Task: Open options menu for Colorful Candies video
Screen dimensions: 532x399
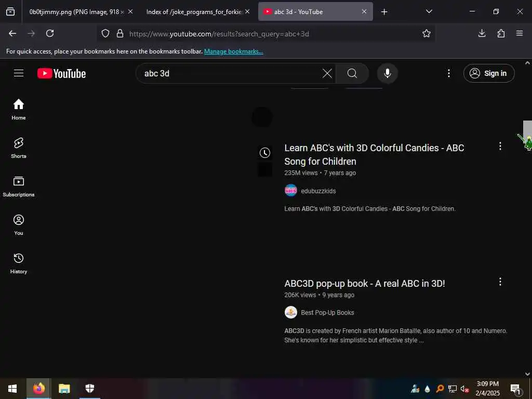Action: pyautogui.click(x=500, y=146)
